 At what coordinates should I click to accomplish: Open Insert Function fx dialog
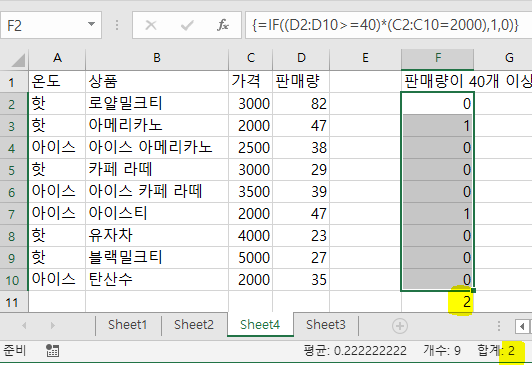point(223,25)
